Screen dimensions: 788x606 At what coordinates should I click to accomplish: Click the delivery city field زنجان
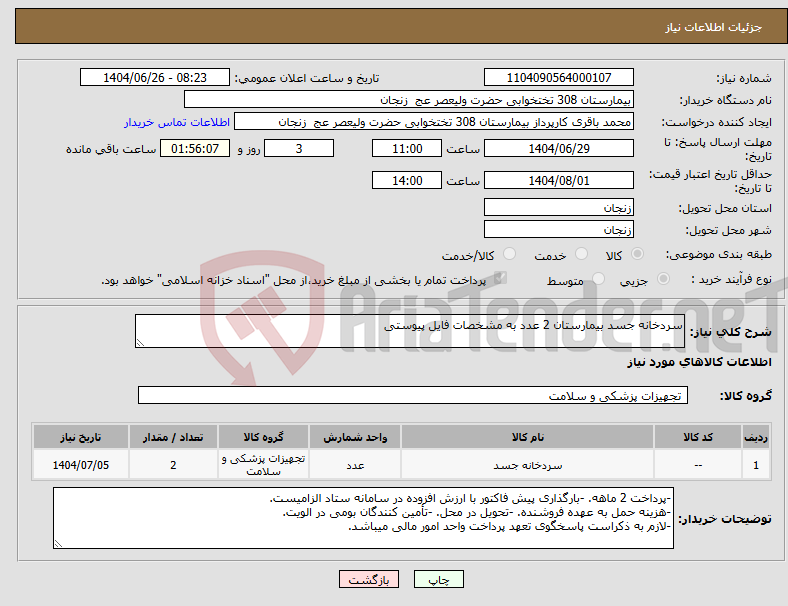click(x=558, y=229)
